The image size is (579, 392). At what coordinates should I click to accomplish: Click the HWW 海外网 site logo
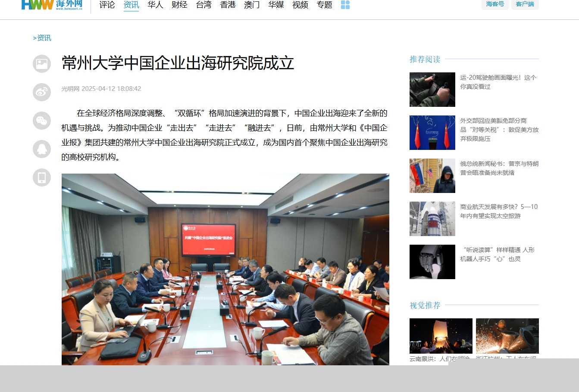point(52,5)
